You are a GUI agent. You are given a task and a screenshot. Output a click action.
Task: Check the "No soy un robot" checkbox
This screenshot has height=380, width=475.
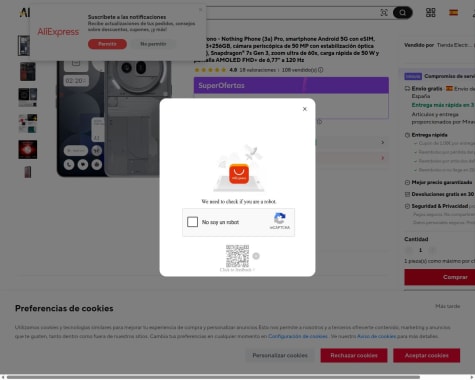point(192,222)
